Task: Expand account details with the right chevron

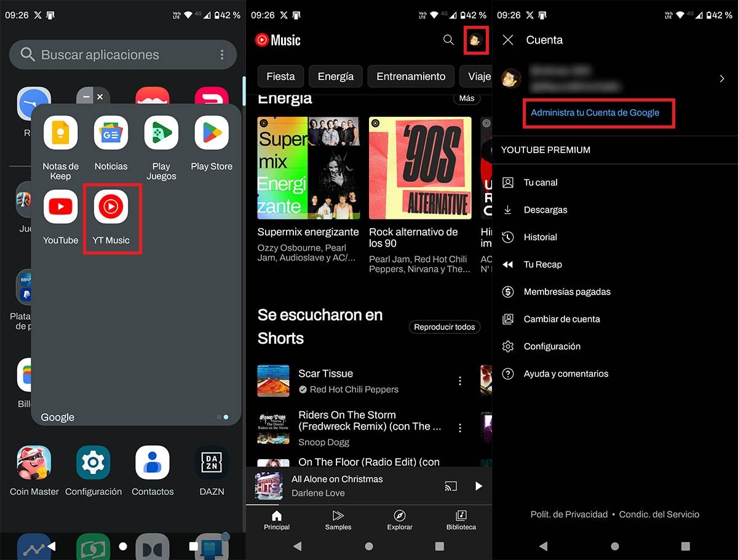Action: click(x=722, y=79)
